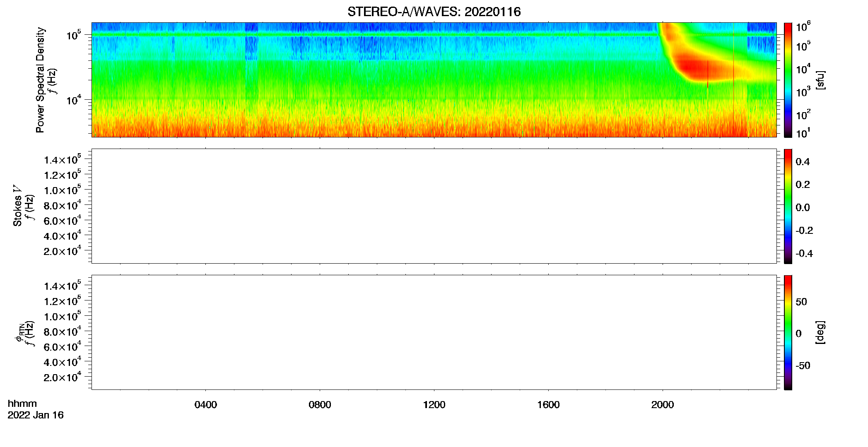868x447 pixels.
Task: Click the 2022 Jan 16 date label
Action: 36,415
